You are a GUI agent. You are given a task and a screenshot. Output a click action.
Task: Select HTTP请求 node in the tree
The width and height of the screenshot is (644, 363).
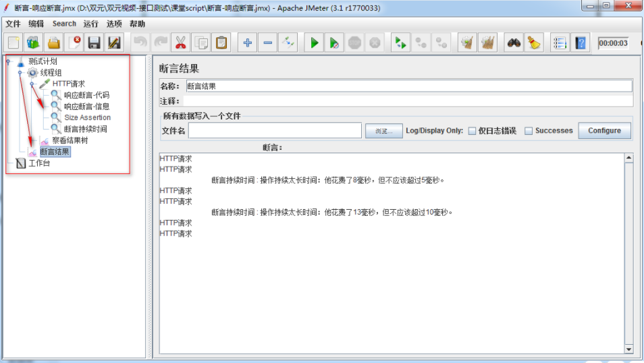tap(69, 84)
